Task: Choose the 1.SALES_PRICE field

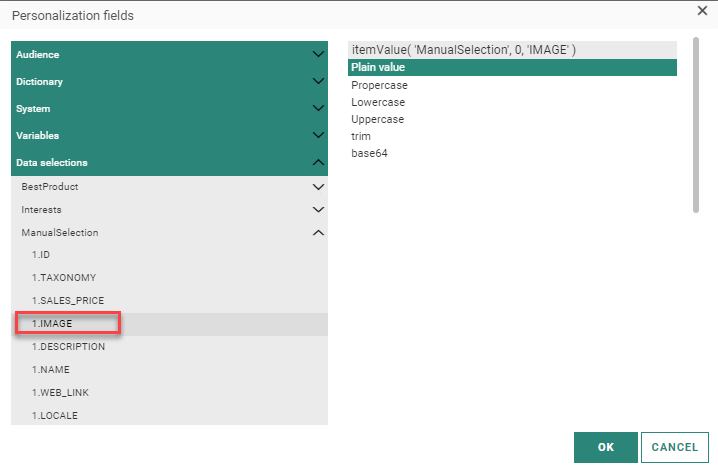Action: (x=68, y=300)
